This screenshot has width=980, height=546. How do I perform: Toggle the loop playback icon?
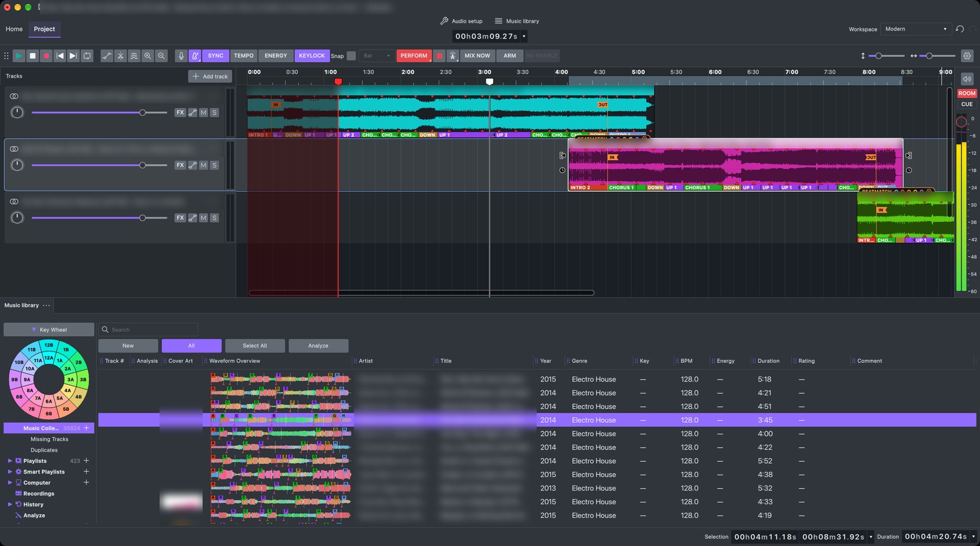[x=87, y=56]
